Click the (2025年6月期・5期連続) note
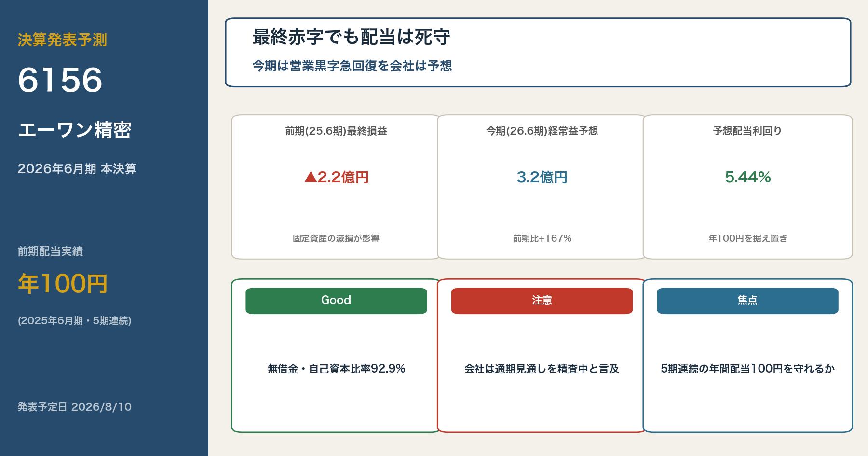 click(74, 321)
